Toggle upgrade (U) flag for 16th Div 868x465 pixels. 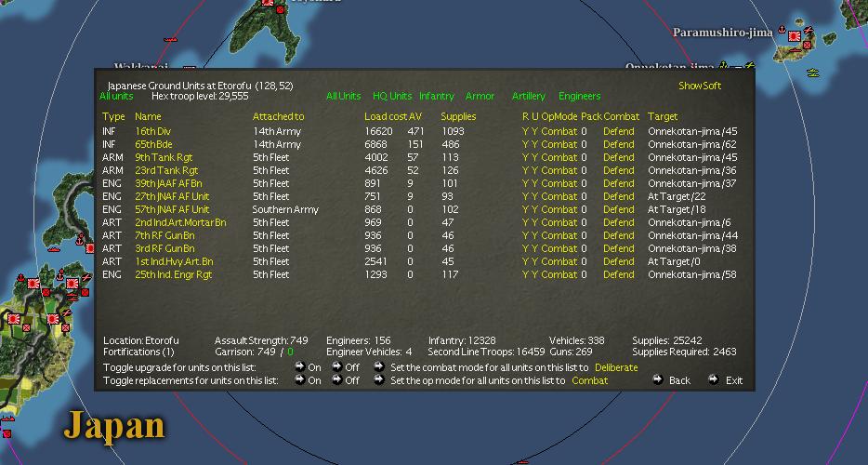pyautogui.click(x=534, y=131)
